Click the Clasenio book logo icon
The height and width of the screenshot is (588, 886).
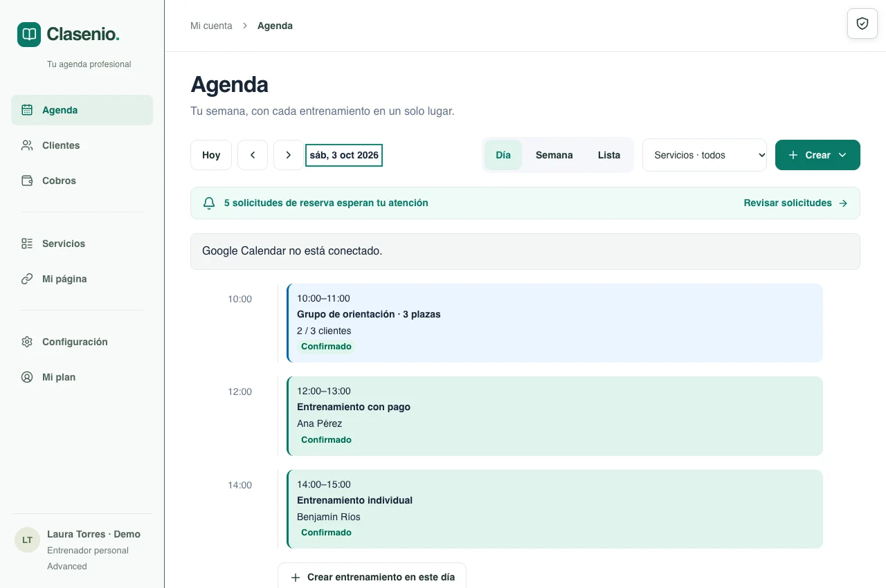pos(29,34)
